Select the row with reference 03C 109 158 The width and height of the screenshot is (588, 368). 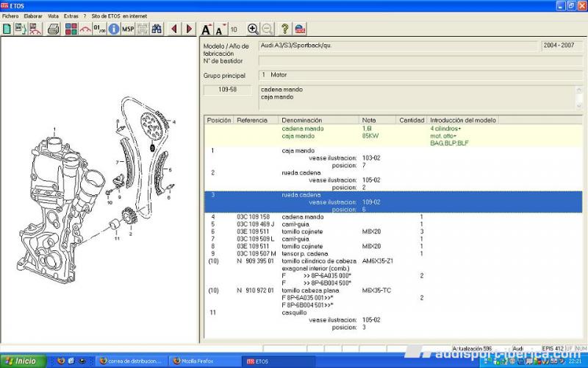pyautogui.click(x=393, y=216)
